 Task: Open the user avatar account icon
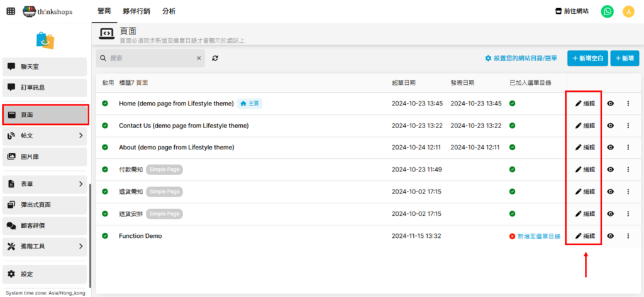point(628,11)
